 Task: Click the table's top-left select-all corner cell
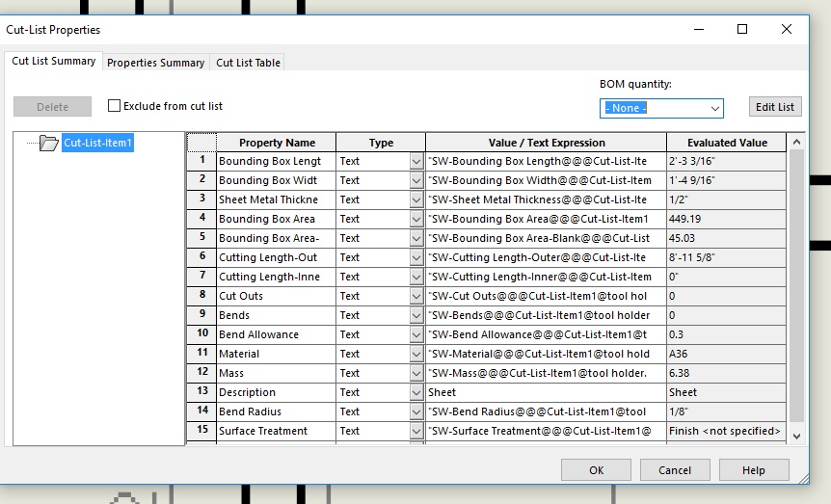point(201,143)
